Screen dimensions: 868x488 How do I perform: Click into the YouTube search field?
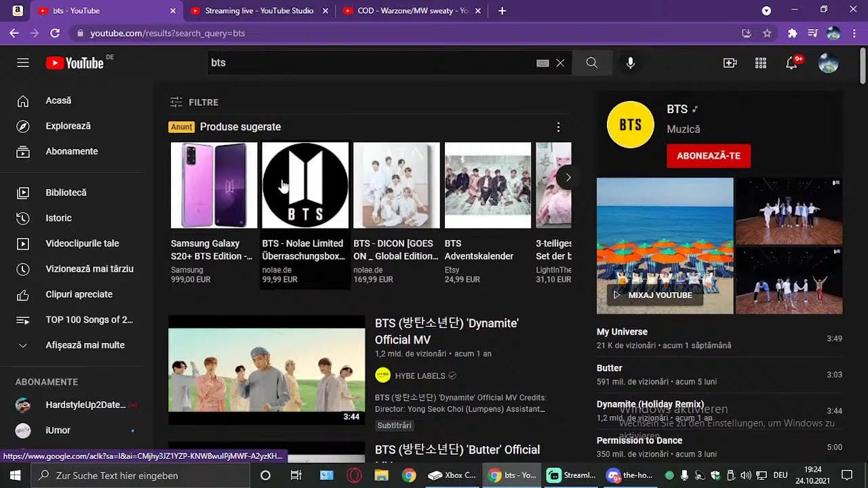pyautogui.click(x=372, y=63)
